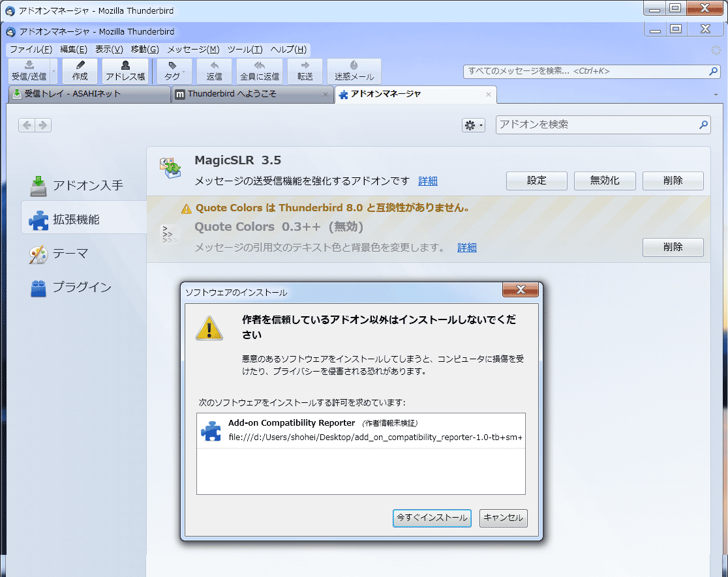Click the yellow warning icon in dialog
Screen dimensions: 728x577
[209, 328]
